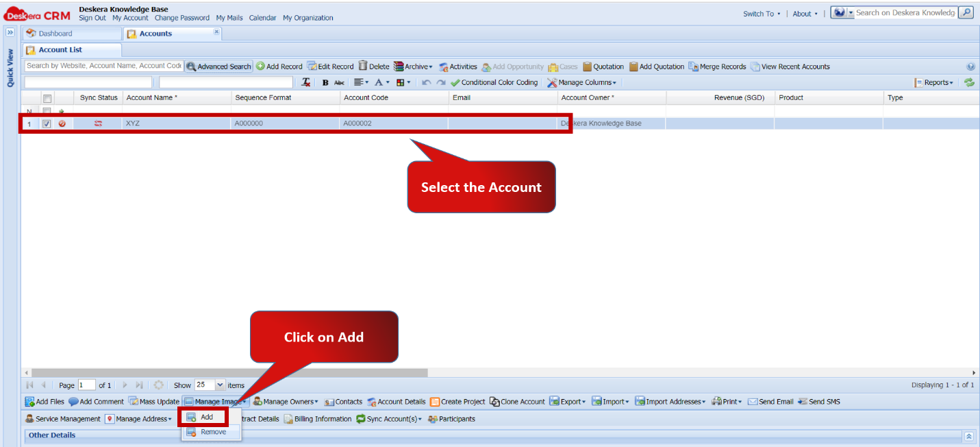Open the Show items per page selector
The width and height of the screenshot is (980, 447).
(210, 385)
